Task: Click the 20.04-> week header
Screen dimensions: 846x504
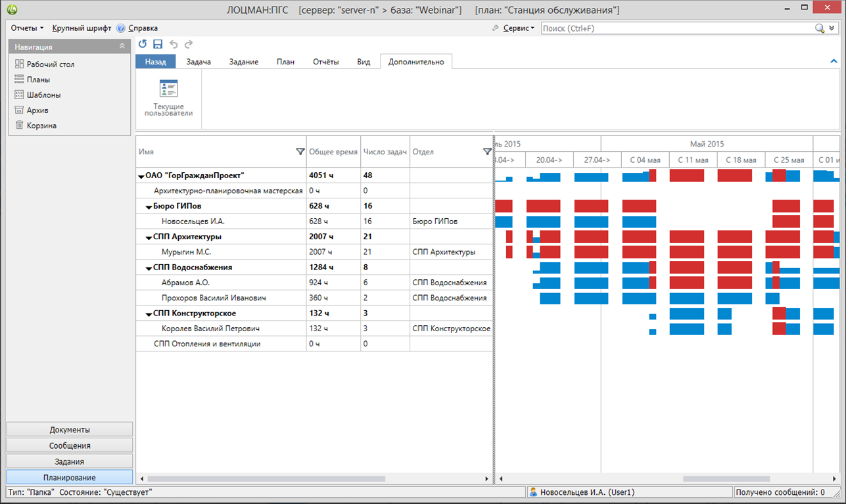Action: tap(550, 160)
